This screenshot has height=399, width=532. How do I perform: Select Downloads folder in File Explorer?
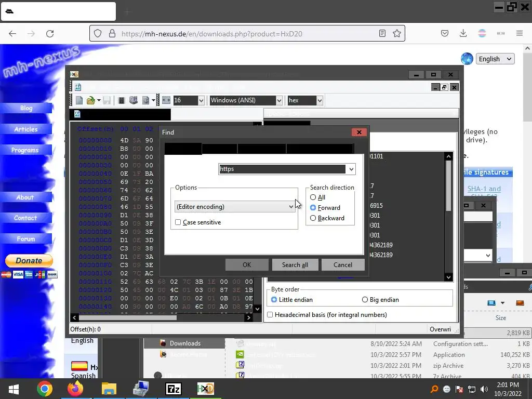point(184,343)
